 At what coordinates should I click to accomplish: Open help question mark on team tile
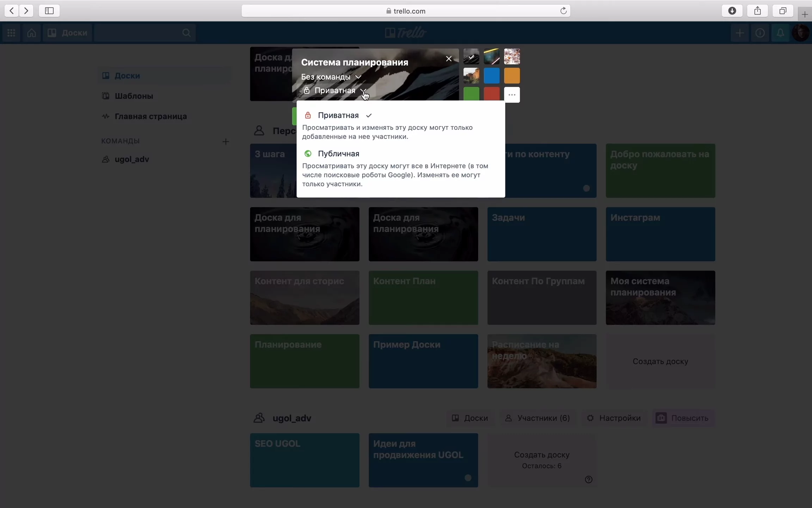589,479
